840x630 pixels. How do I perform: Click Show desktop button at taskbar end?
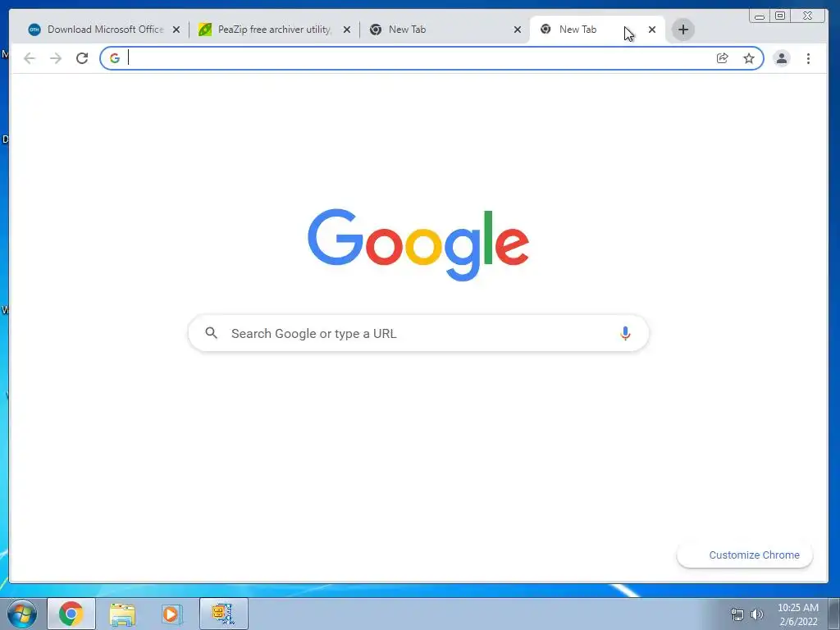[834, 614]
